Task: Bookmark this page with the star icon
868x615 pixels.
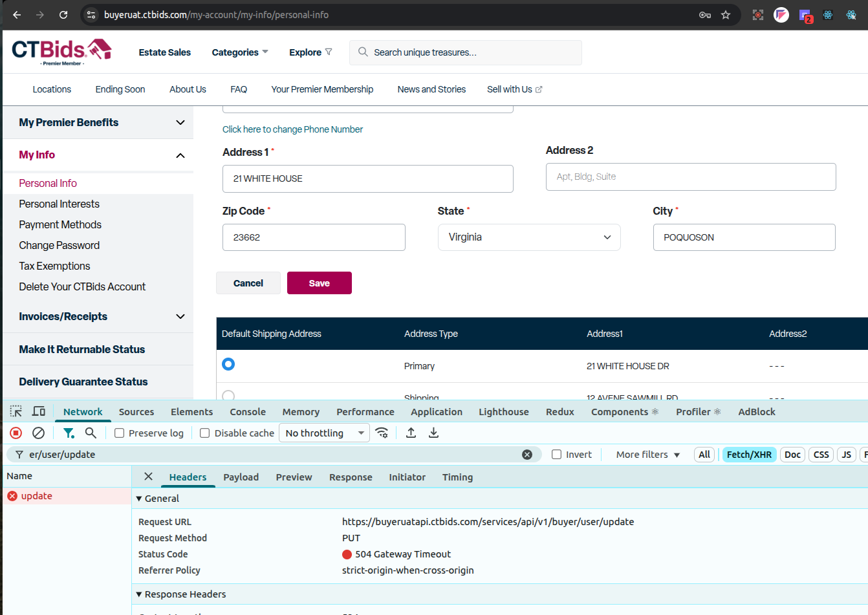Action: tap(726, 15)
